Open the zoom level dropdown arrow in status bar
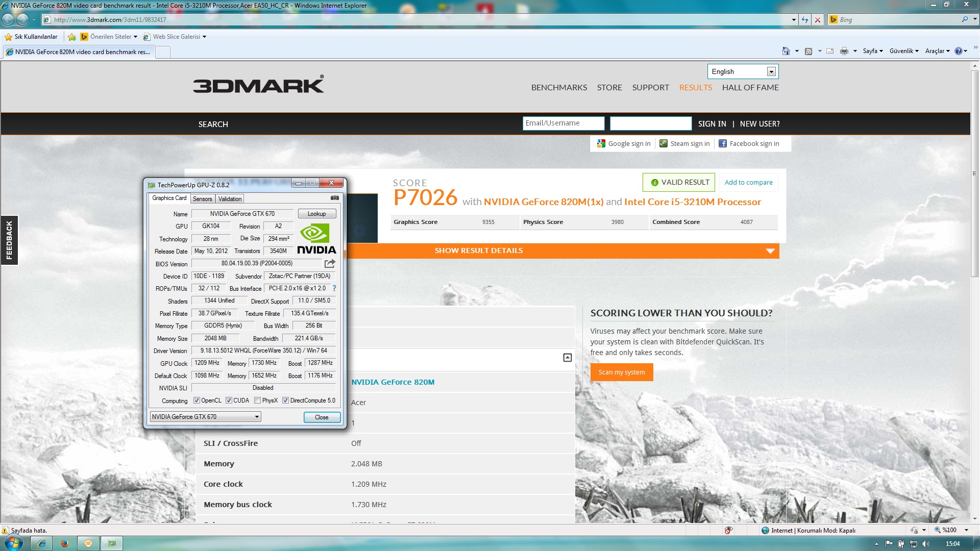Screen dimensions: 980x551 tap(966, 530)
